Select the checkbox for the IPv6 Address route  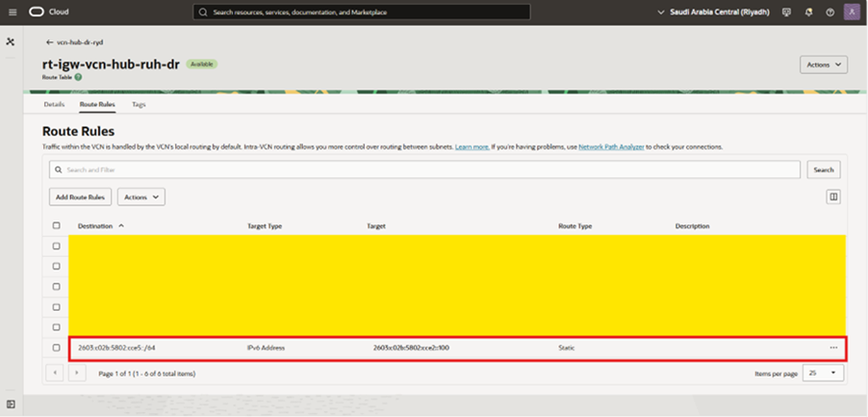57,347
